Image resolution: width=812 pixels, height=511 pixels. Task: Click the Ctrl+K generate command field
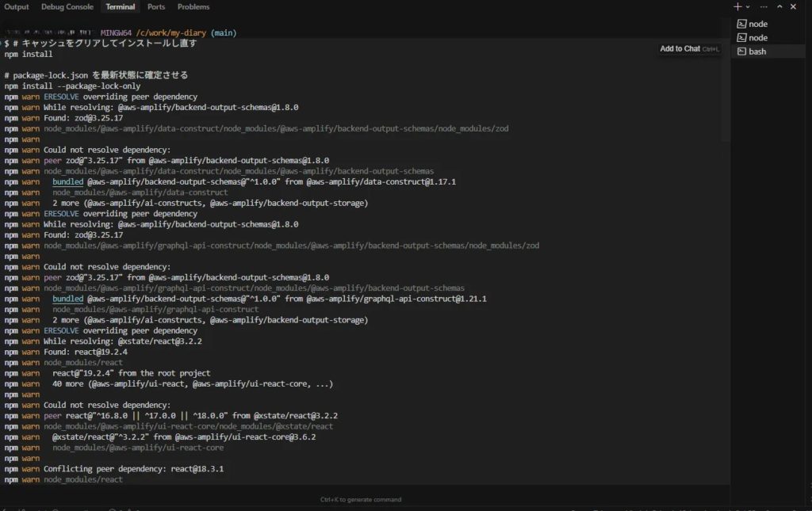pyautogui.click(x=361, y=499)
